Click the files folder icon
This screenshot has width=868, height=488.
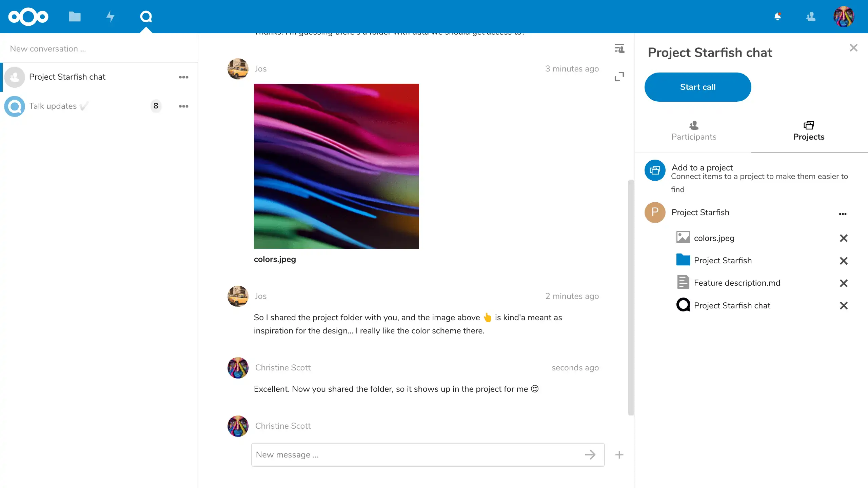75,16
